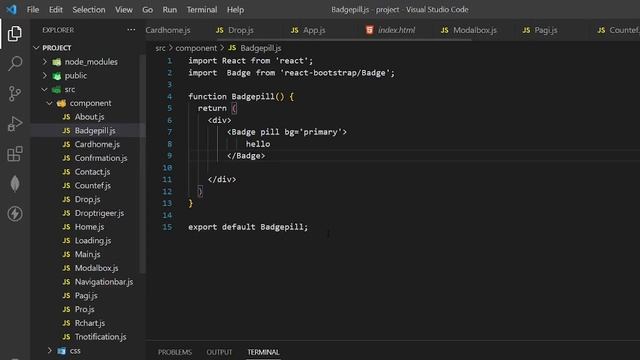Expand the css folder chevron
The width and height of the screenshot is (640, 360).
pyautogui.click(x=50, y=351)
